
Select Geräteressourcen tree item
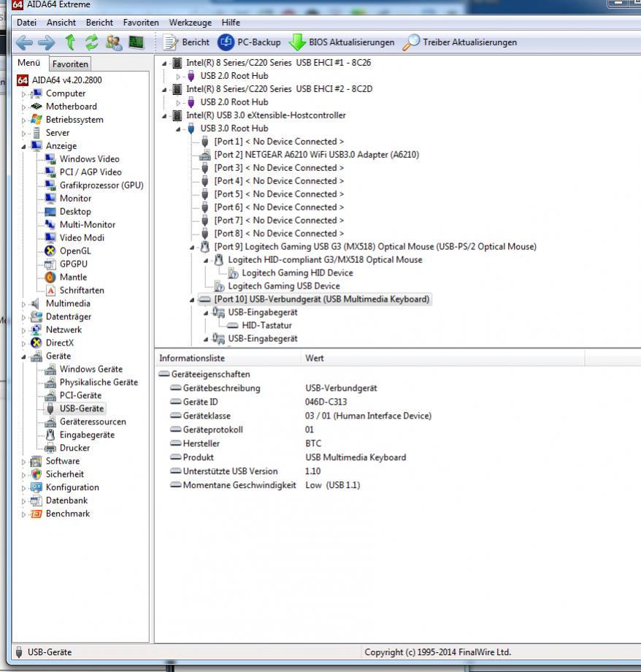(x=93, y=421)
